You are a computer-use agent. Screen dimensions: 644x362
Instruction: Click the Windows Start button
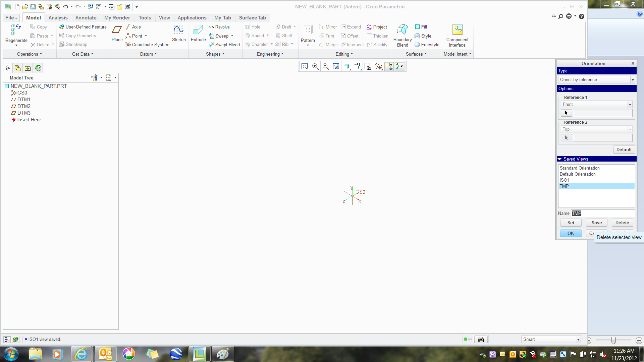pos(11,354)
